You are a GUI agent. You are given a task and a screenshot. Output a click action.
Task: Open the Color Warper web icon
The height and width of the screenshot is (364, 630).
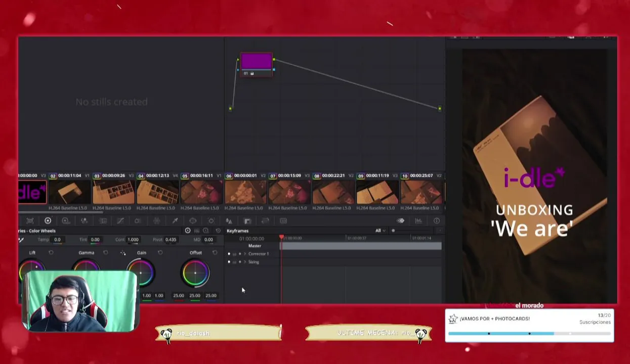tap(157, 221)
